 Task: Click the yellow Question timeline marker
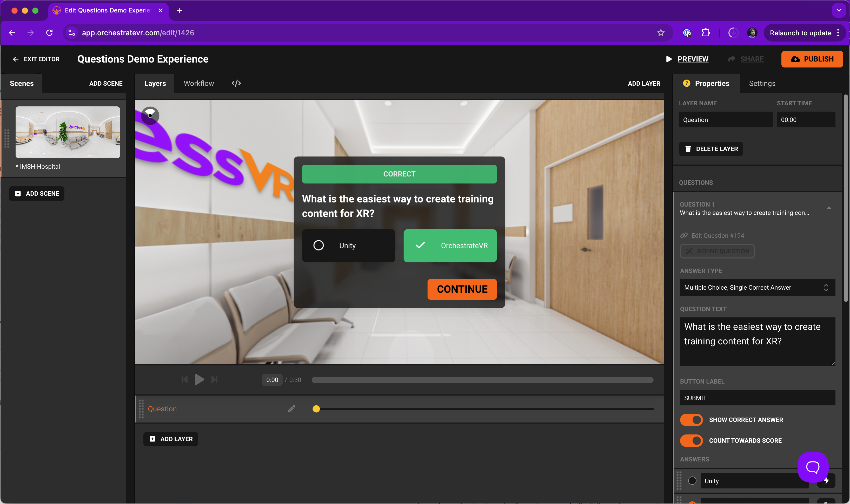click(x=316, y=408)
